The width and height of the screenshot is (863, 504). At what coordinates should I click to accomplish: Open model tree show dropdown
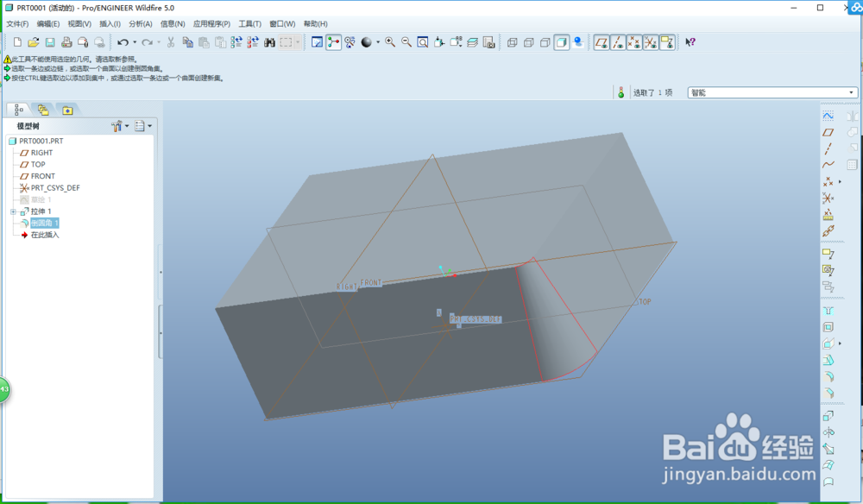143,126
